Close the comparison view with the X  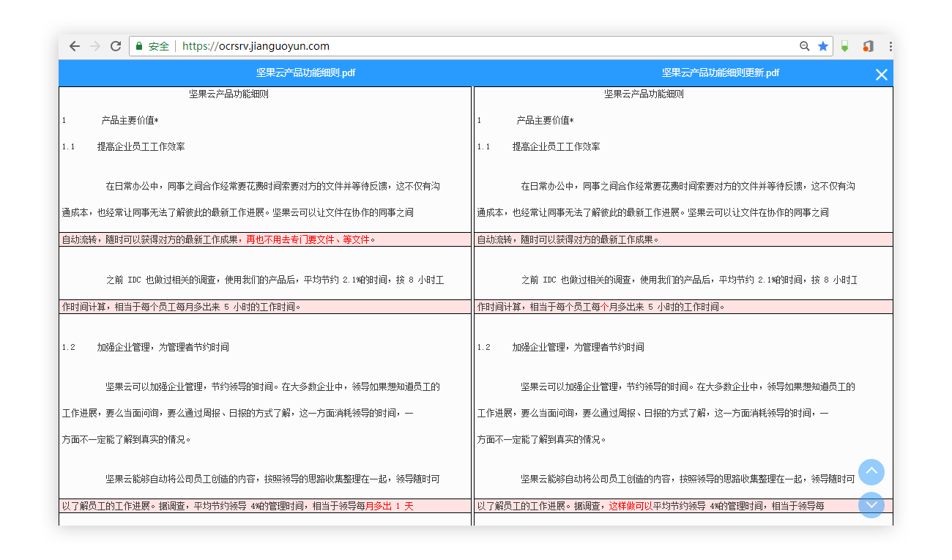(882, 75)
